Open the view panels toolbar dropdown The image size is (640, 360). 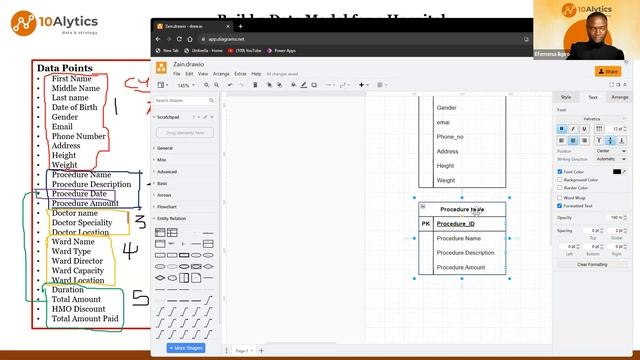(x=163, y=85)
